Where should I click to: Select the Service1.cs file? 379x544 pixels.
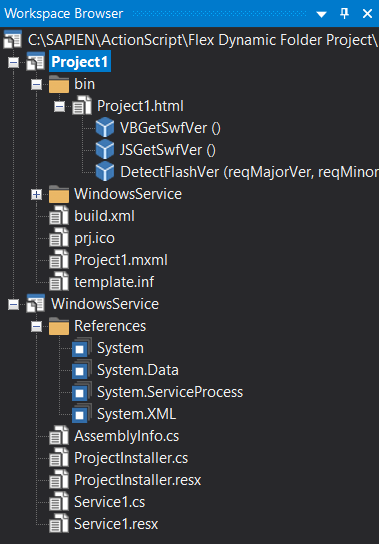110,502
